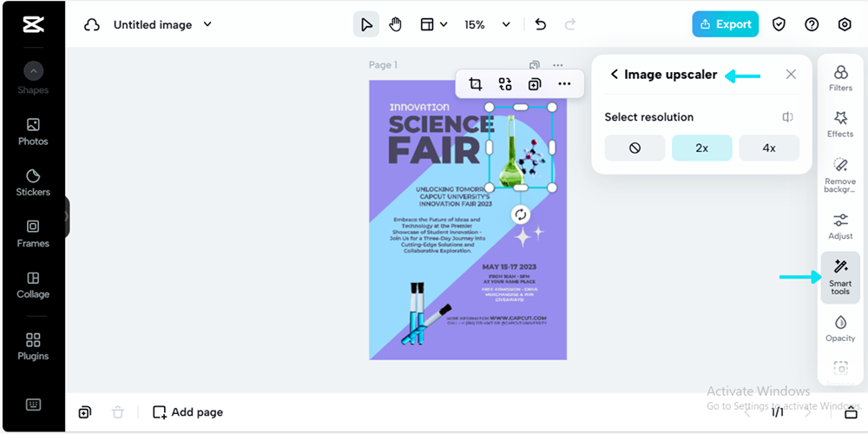
Task: Expand the Untitled image name dropdown
Action: (207, 24)
